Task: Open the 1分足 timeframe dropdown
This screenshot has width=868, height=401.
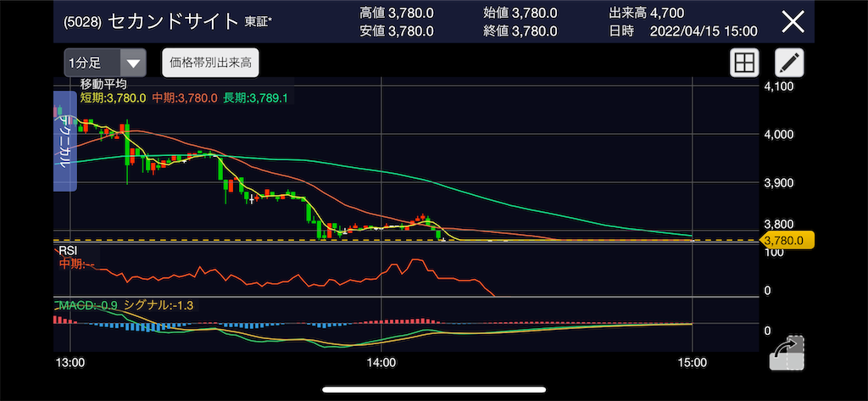Action: click(x=104, y=63)
